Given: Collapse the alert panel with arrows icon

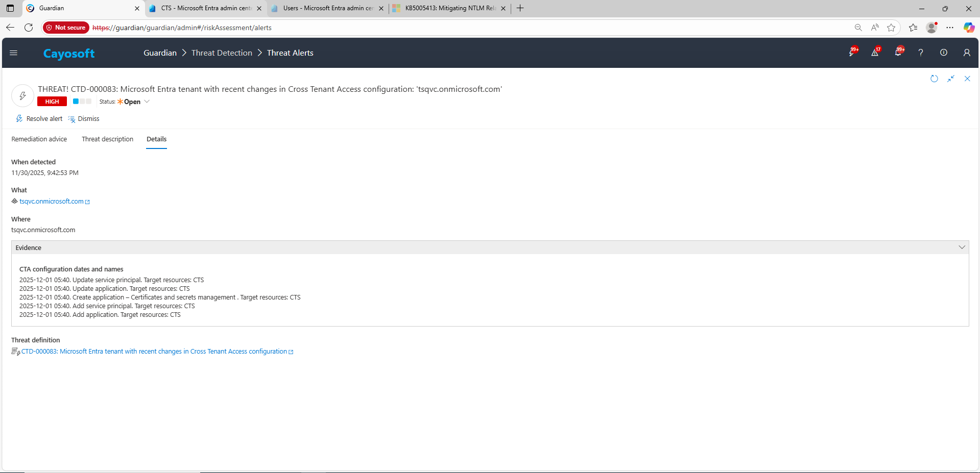Looking at the screenshot, I should pyautogui.click(x=951, y=79).
